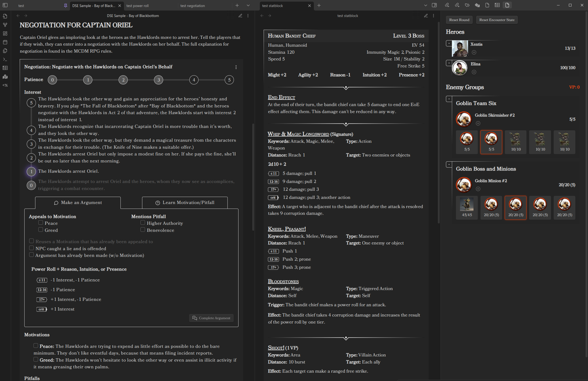Click the Reset Encounter State button
This screenshot has height=381, width=588.
(x=496, y=20)
